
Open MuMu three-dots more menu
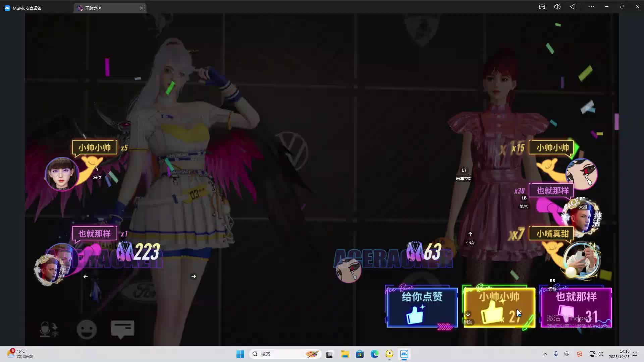(591, 7)
